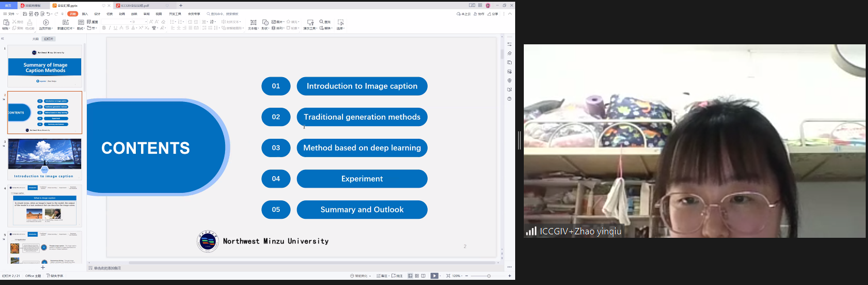Screen dimensions: 868x285
Task: Click the slide Layout icon
Action: tap(81, 22)
